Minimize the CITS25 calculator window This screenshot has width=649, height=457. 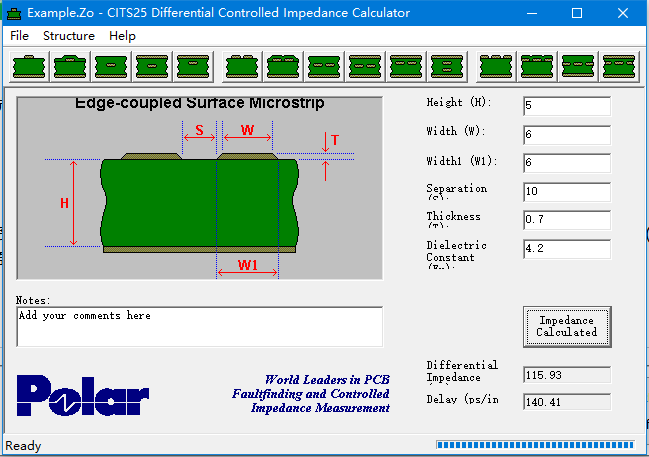pyautogui.click(x=532, y=13)
